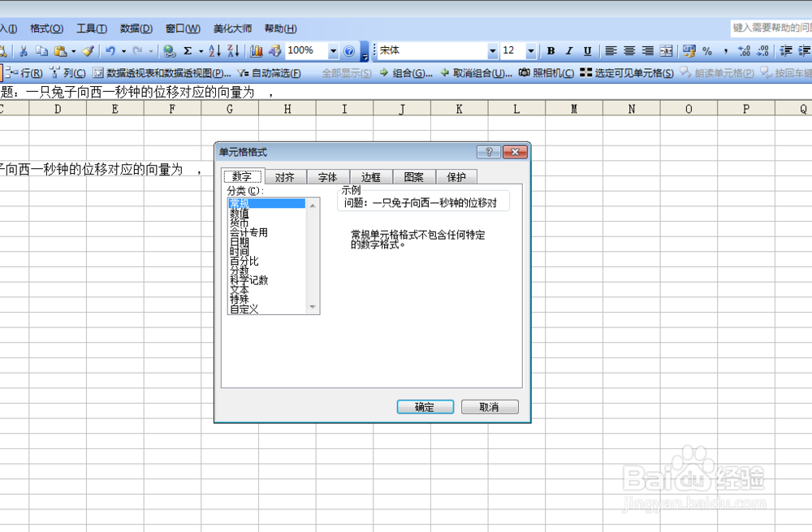Click Increase Decimal icon
The width and height of the screenshot is (812, 532).
744,51
